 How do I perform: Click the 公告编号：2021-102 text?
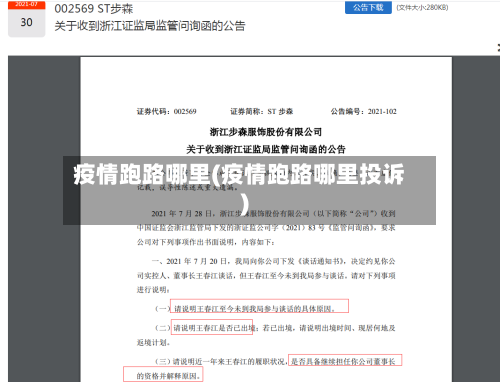363,111
